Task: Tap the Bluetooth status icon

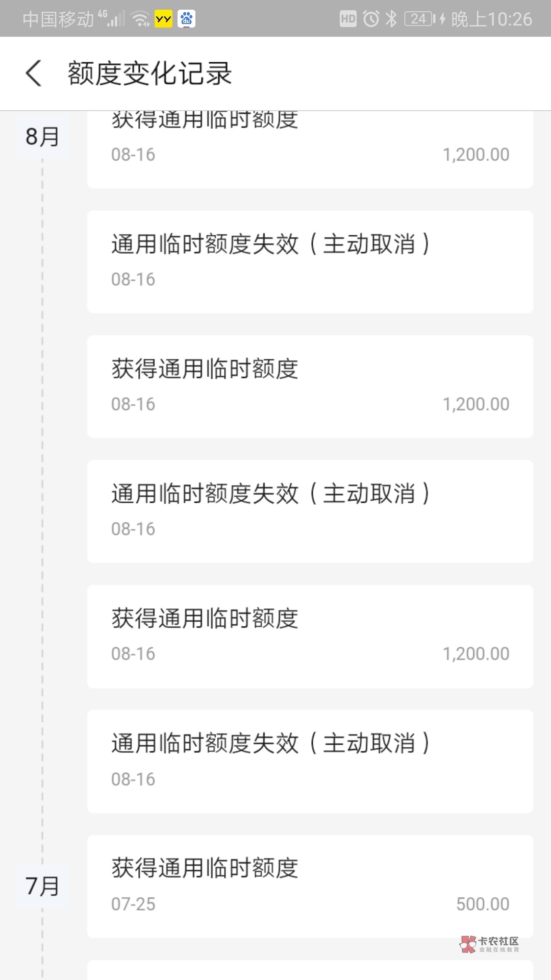Action: point(391,19)
